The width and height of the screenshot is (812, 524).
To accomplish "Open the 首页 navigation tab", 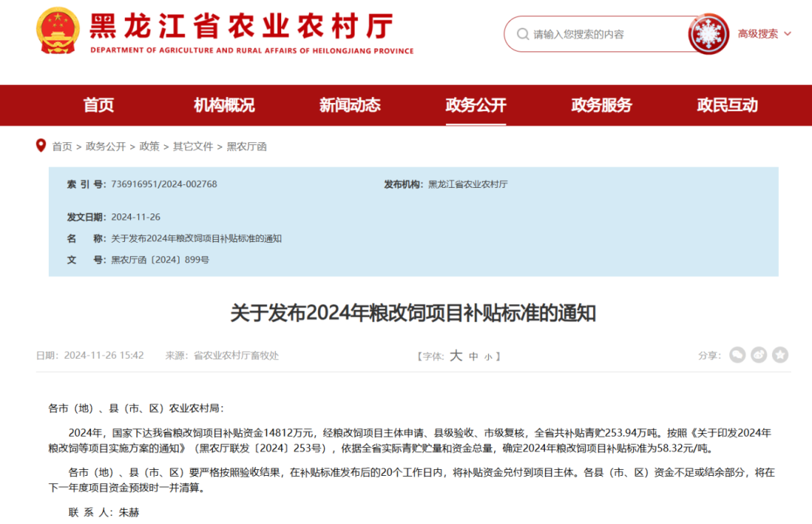I will (x=98, y=105).
